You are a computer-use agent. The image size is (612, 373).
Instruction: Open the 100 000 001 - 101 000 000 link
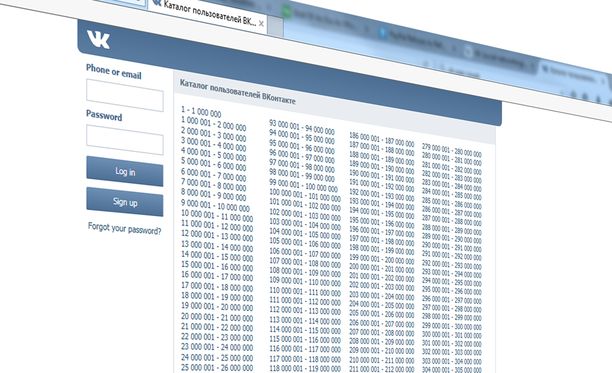305,195
